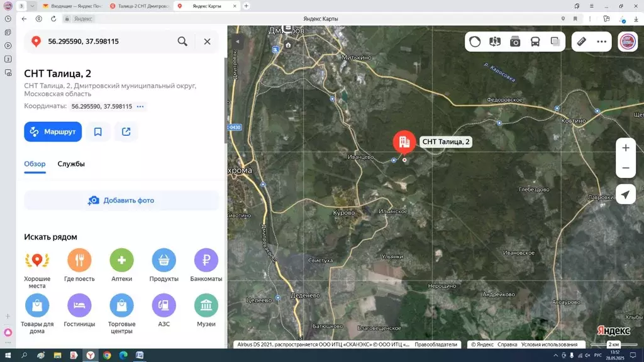644x362 pixels.
Task: Open map layers switcher icon
Action: click(x=555, y=41)
